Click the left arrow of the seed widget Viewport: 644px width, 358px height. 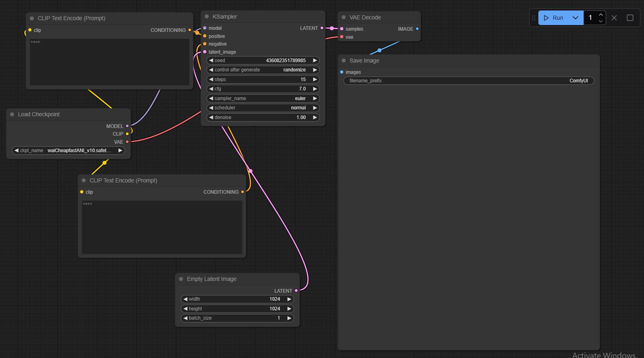[211, 61]
